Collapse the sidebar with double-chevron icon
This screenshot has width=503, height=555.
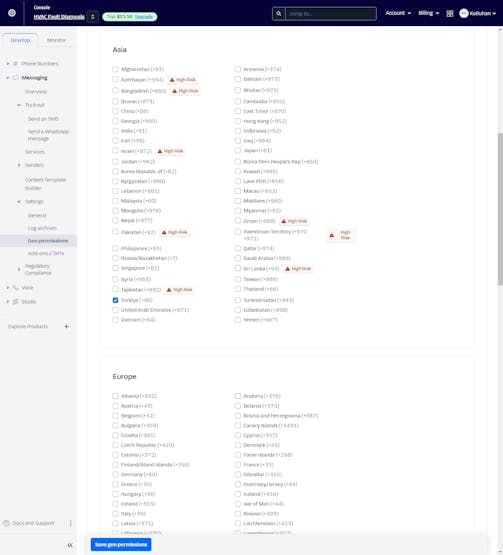(70, 545)
